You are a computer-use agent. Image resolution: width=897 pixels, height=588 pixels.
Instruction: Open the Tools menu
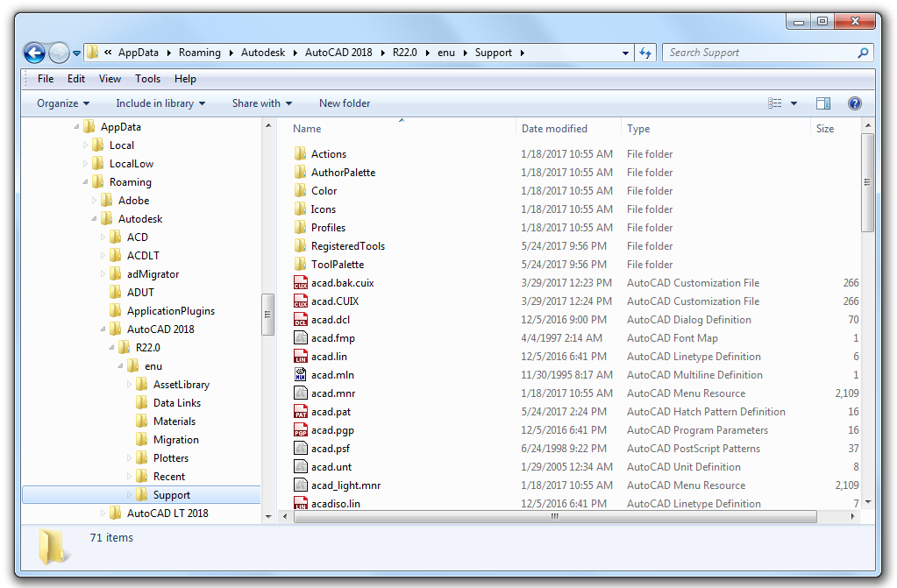tap(147, 79)
